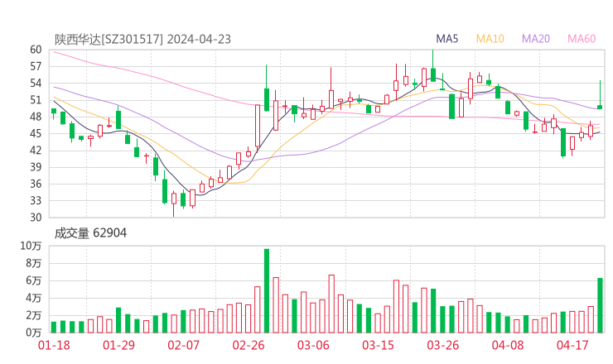Click the chart title 陕西华达[SZ301517] 2024-04-23
The height and width of the screenshot is (364, 613).
click(142, 40)
